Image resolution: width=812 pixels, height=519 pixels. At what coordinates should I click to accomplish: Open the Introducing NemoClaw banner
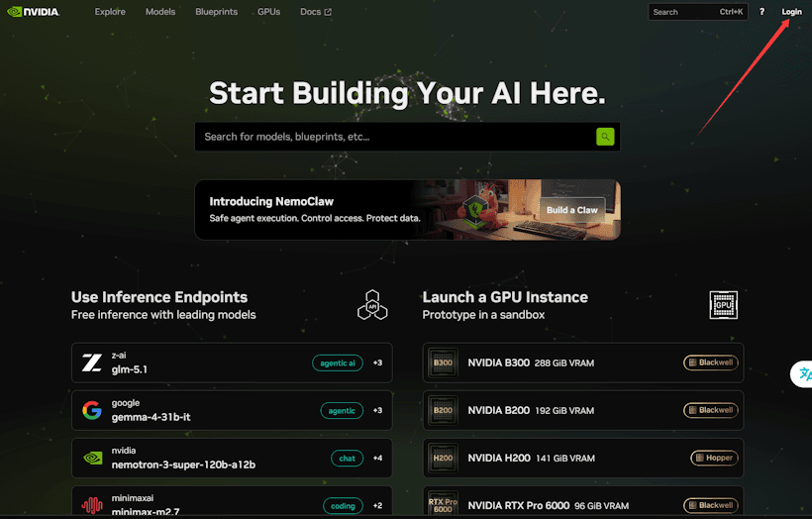[408, 210]
